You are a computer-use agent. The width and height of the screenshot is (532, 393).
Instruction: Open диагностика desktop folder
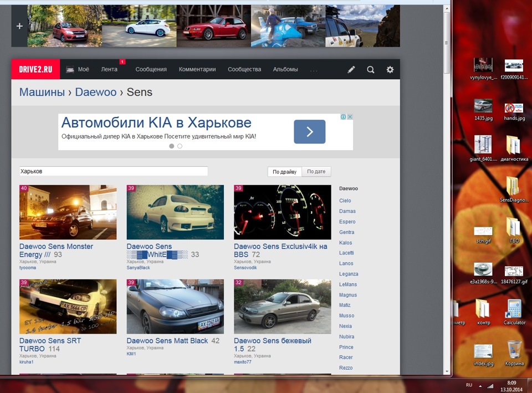pyautogui.click(x=514, y=149)
